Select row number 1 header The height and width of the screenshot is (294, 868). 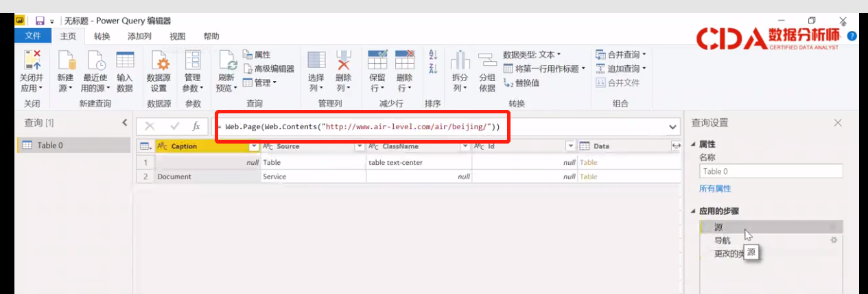coord(145,163)
